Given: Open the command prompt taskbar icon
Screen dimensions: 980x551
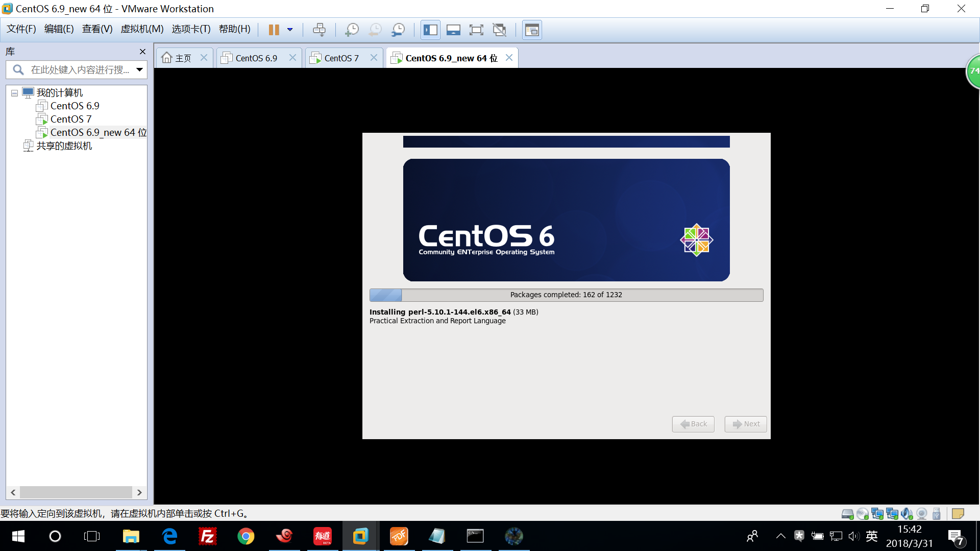Looking at the screenshot, I should pyautogui.click(x=475, y=536).
